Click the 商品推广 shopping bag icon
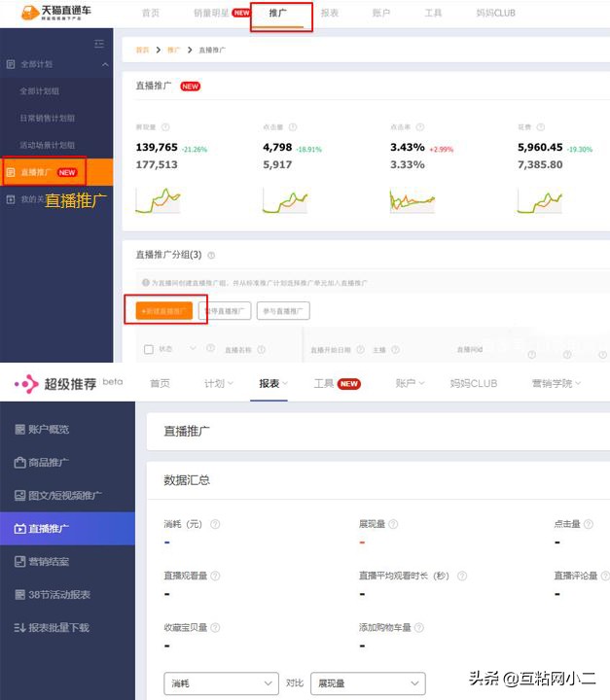Screen dimensions: 610x700 click(20, 462)
